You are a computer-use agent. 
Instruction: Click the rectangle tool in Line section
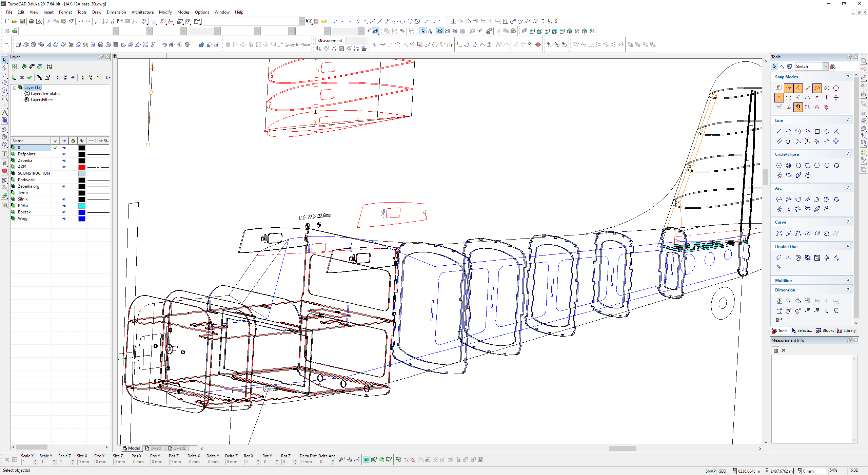pos(817,132)
